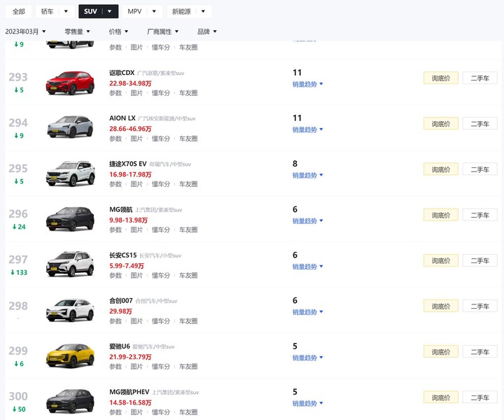Click 询底价 for 捷途X70S EV
The width and height of the screenshot is (504, 420).
(441, 169)
